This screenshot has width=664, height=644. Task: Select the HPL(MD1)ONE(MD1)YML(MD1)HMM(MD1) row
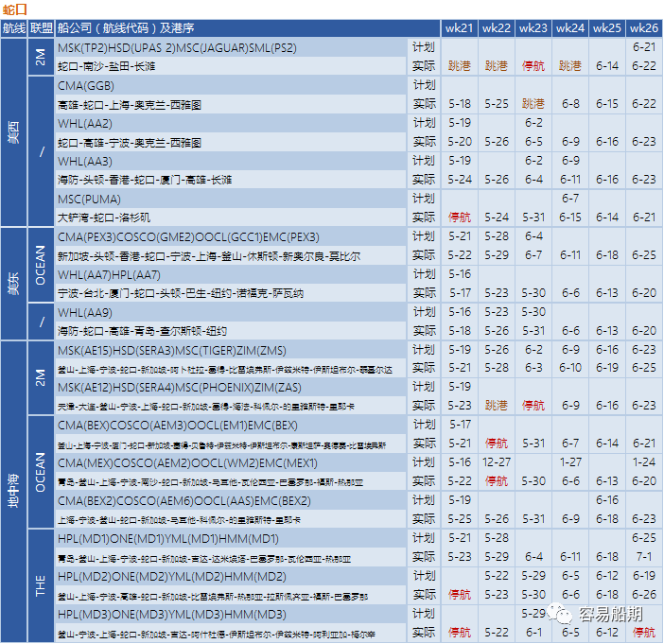click(x=231, y=539)
